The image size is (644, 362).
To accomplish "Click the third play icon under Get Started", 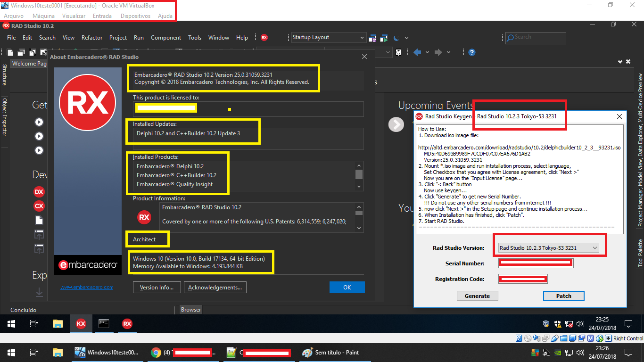I will [x=39, y=151].
